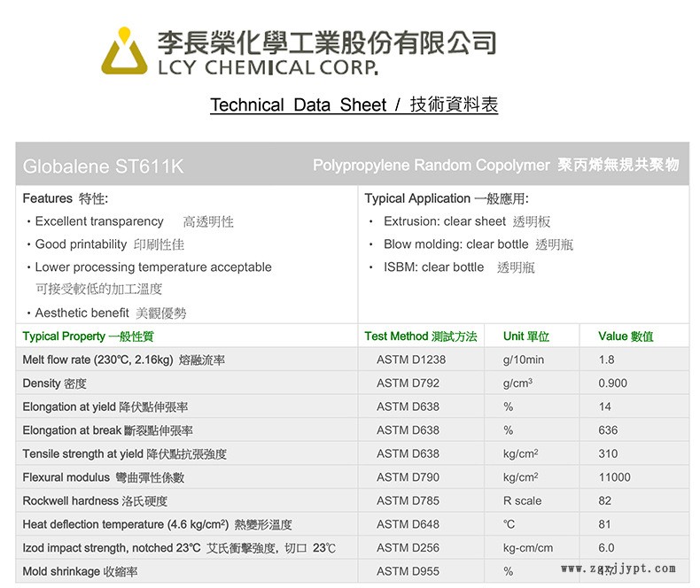This screenshot has width=700, height=588.
Task: Click elongation at break value '636'
Action: click(608, 430)
